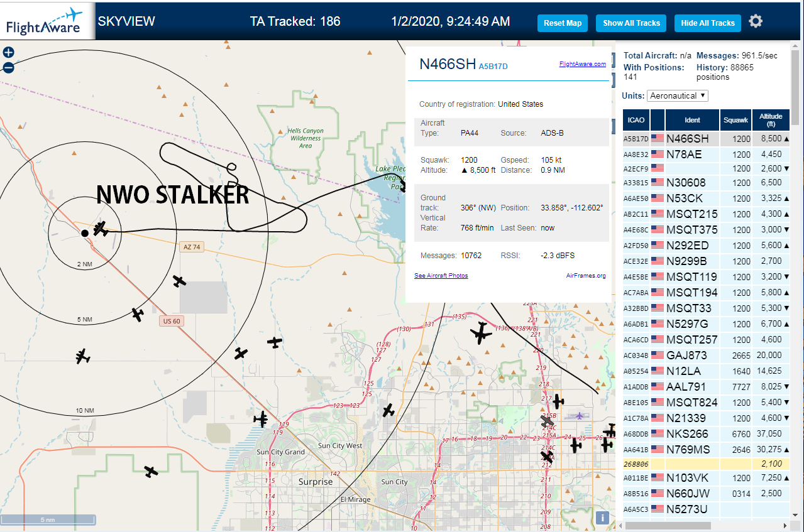Select MSQT194 aircraft row
This screenshot has height=532, width=804.
click(706, 293)
